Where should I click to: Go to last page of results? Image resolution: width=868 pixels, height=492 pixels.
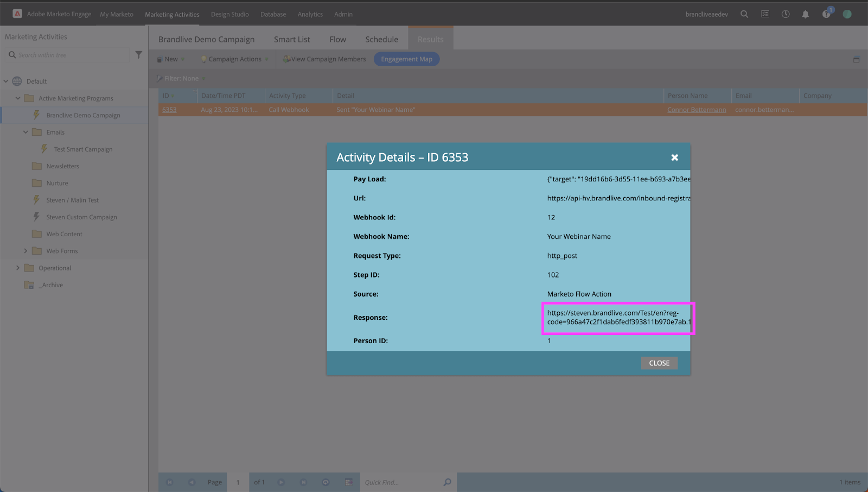[303, 482]
